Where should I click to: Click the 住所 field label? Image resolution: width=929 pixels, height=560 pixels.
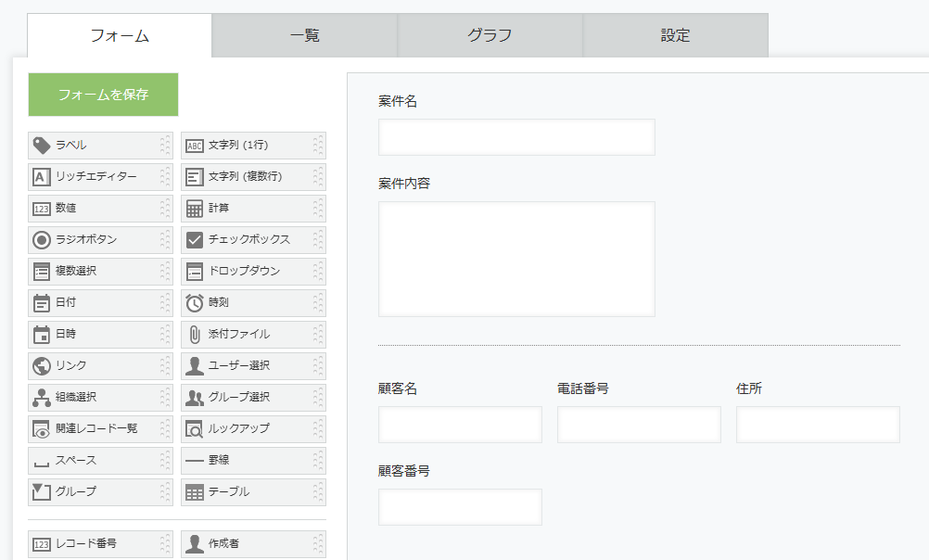coord(749,388)
